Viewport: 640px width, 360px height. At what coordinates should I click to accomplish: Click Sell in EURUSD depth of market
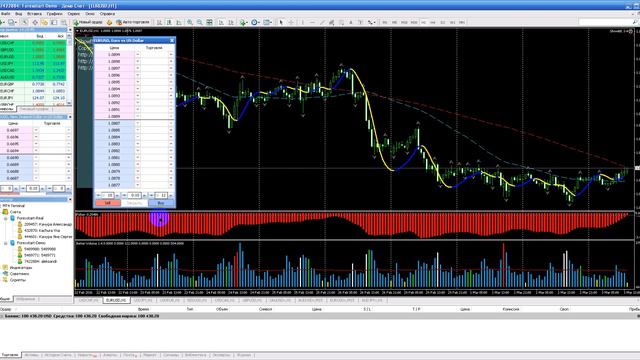[x=108, y=203]
